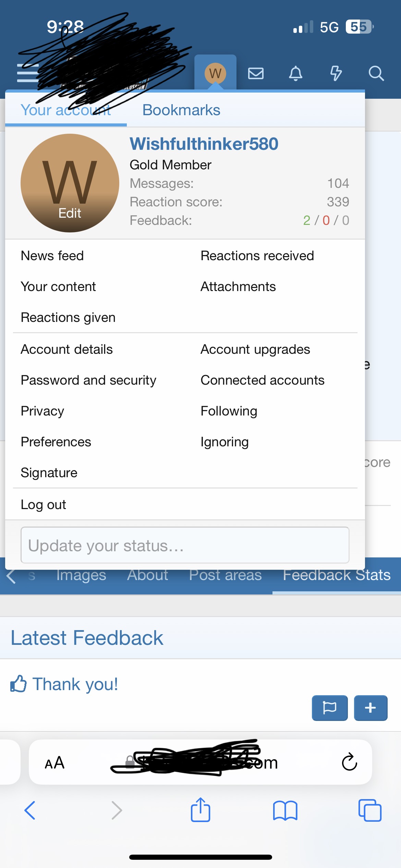Go back using Safari's back arrow
Image resolution: width=401 pixels, height=868 pixels.
[30, 810]
